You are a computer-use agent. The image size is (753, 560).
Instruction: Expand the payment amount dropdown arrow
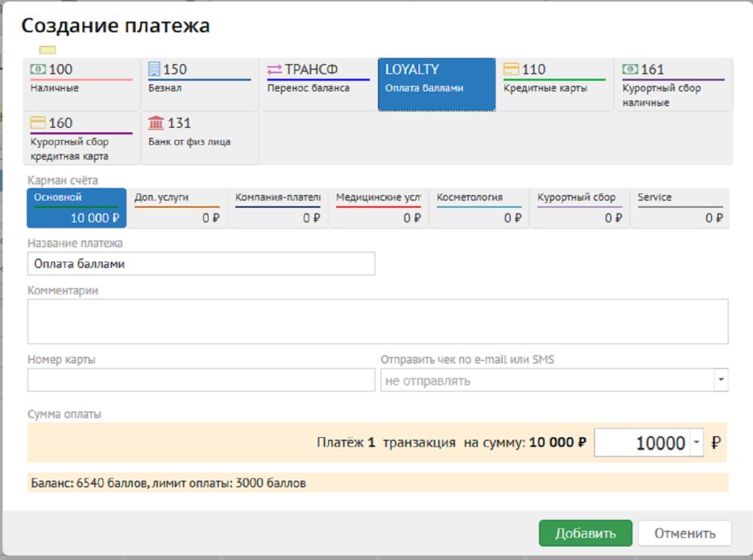tap(696, 443)
